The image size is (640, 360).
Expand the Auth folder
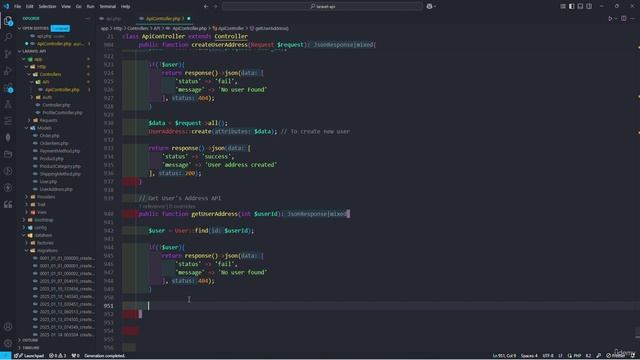32,98
